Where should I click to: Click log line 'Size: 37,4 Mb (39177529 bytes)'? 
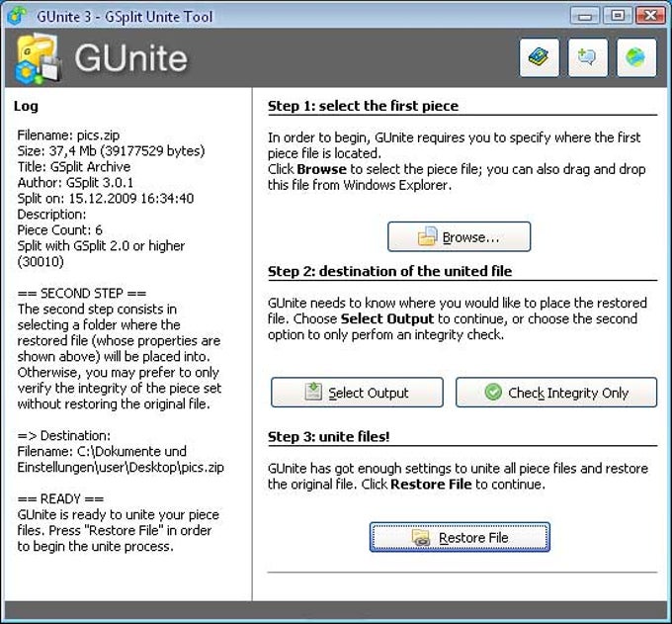tap(111, 151)
